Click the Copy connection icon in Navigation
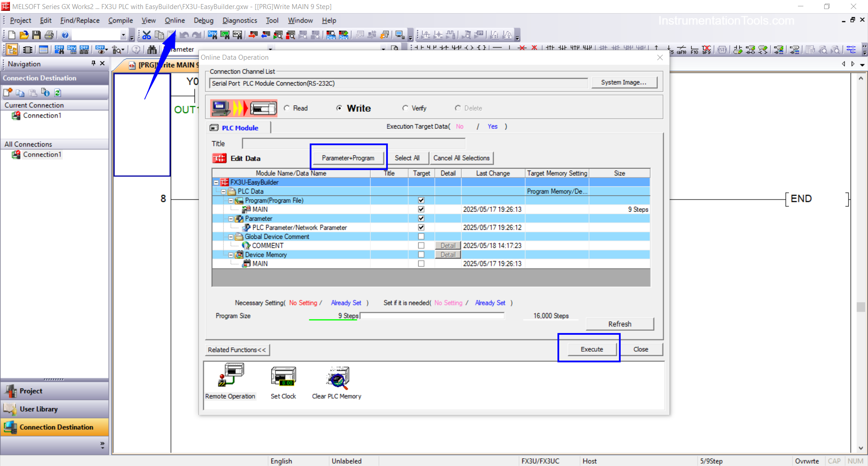 pos(20,93)
